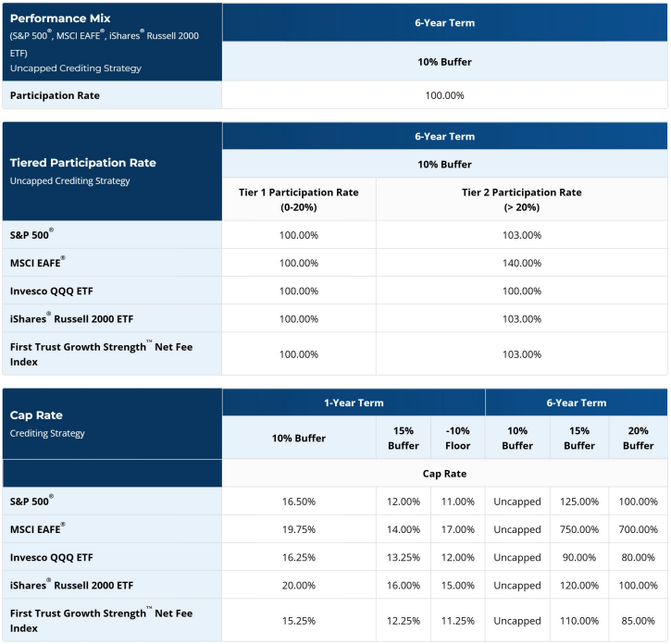Select the Performance Mix Participation Rate label

pyautogui.click(x=55, y=95)
